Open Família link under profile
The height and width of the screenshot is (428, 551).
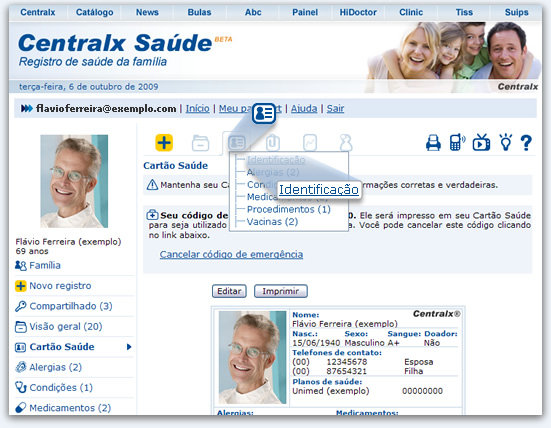(45, 265)
